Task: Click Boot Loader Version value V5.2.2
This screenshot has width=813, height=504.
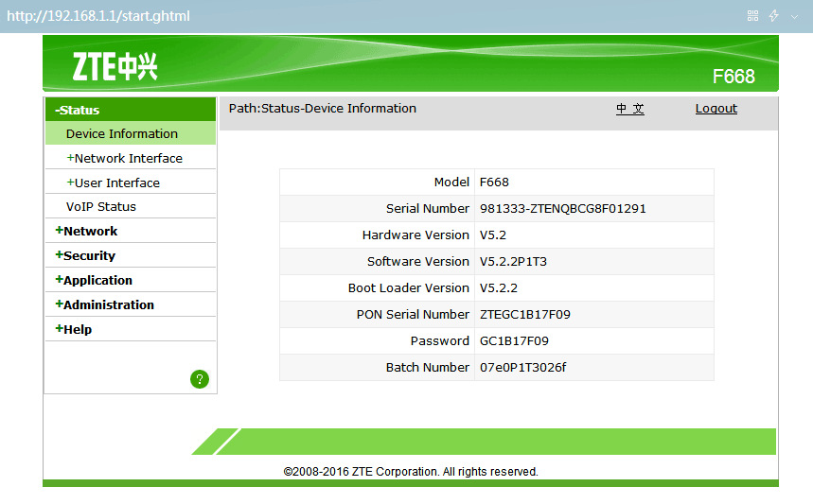Action: pos(498,288)
